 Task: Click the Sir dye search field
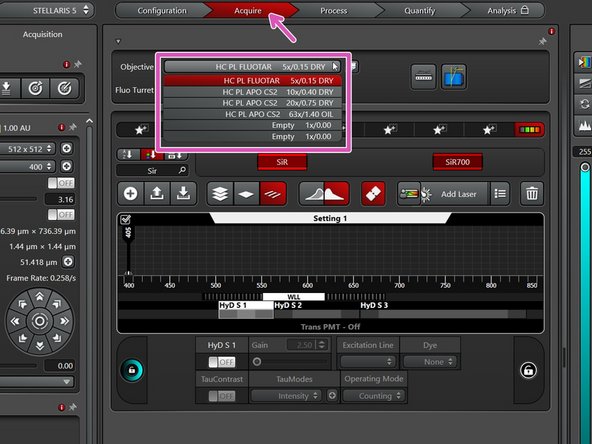(x=152, y=171)
